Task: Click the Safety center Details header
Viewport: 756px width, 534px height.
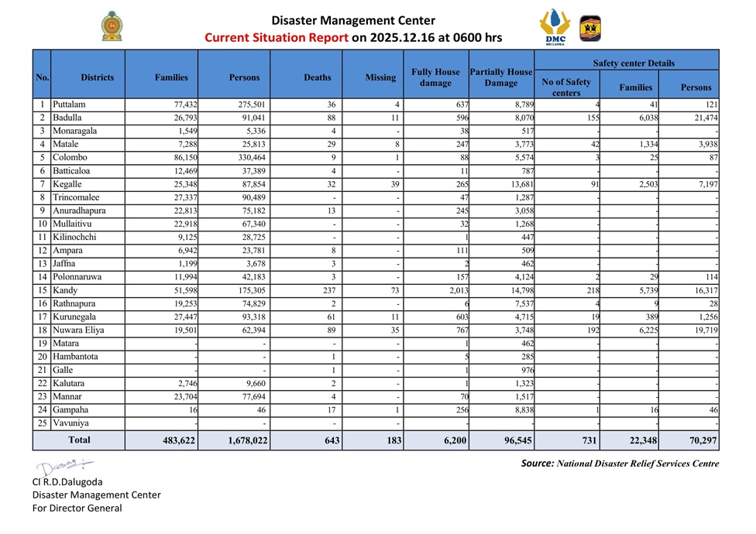Action: pos(633,63)
